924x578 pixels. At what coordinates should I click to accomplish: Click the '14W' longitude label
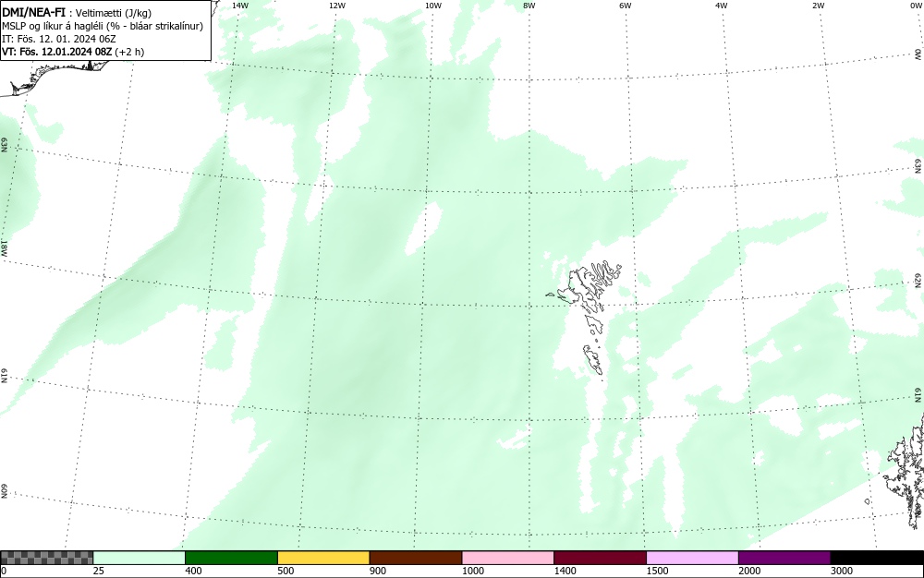240,6
